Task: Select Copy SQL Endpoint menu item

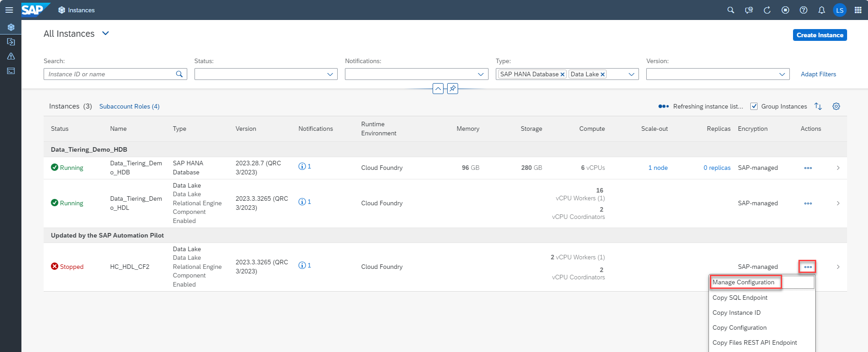Action: [x=762, y=297]
